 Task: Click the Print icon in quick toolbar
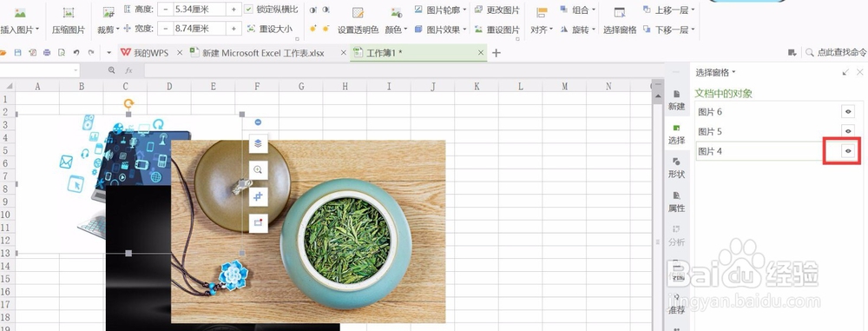tap(47, 53)
